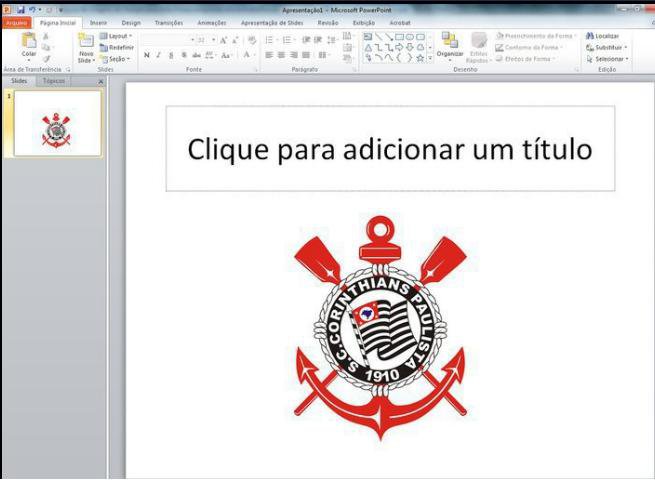
Task: Open the Change case Aa dropdown
Action: pyautogui.click(x=226, y=55)
